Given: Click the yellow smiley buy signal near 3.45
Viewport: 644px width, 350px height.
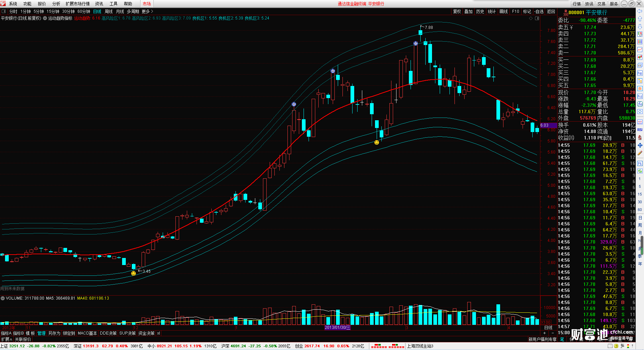Looking at the screenshot, I should click(133, 273).
